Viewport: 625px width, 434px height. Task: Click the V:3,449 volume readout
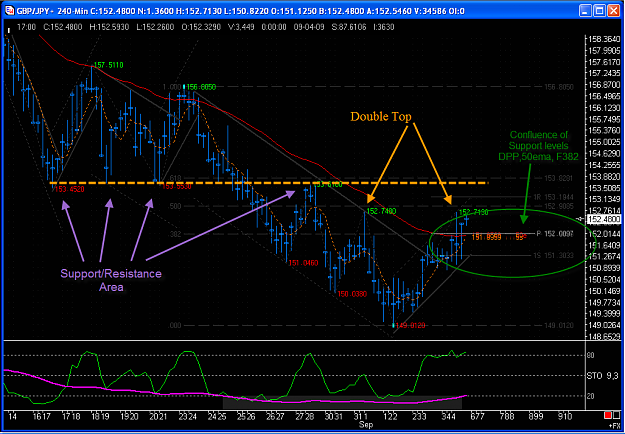(242, 27)
